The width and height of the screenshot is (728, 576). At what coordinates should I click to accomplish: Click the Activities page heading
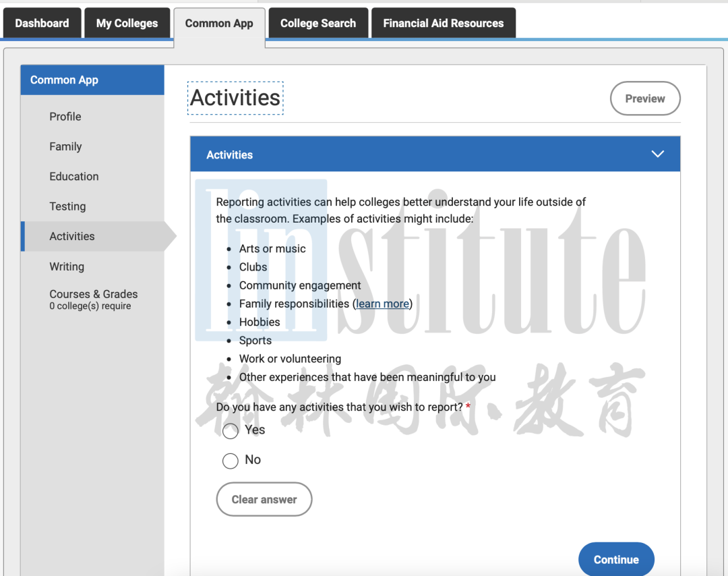pos(235,98)
